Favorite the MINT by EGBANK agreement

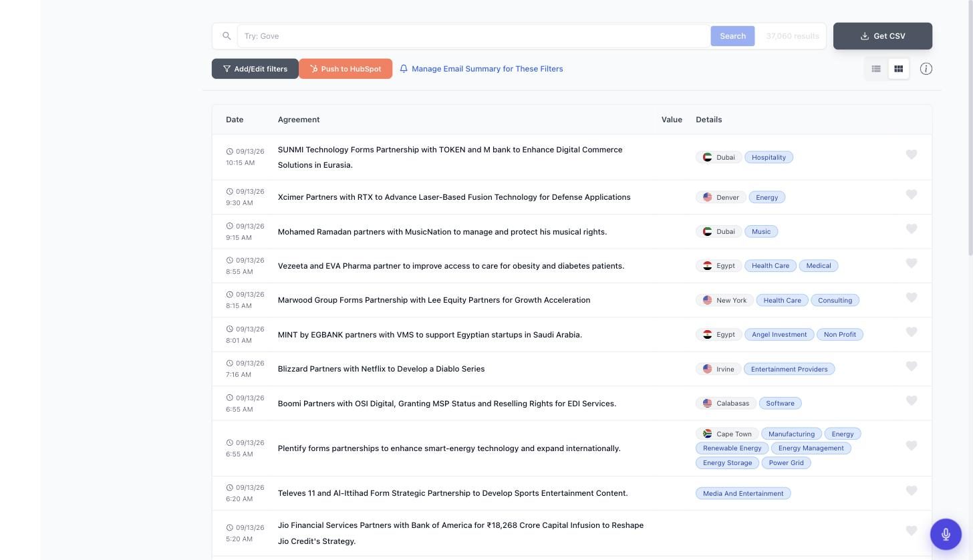tap(912, 332)
